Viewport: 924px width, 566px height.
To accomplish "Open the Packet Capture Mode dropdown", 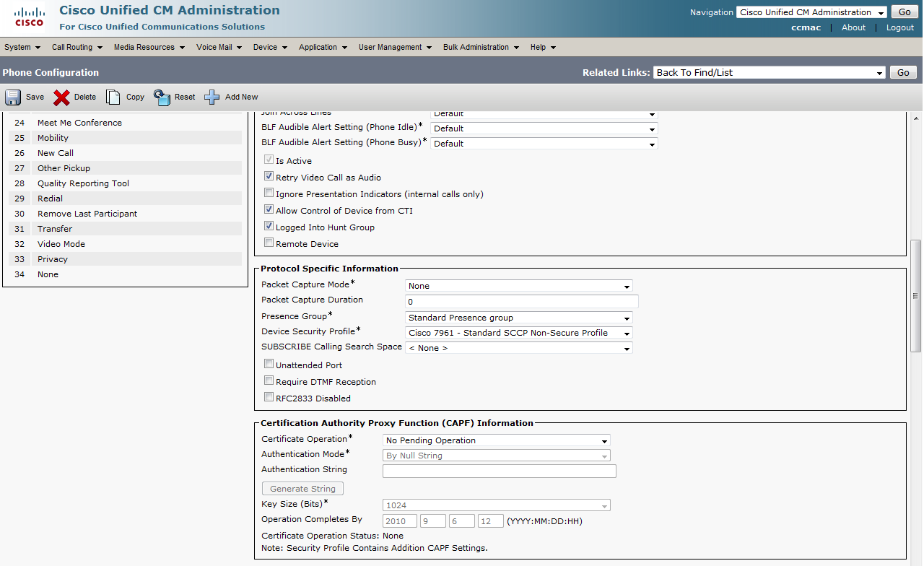I will pos(518,286).
